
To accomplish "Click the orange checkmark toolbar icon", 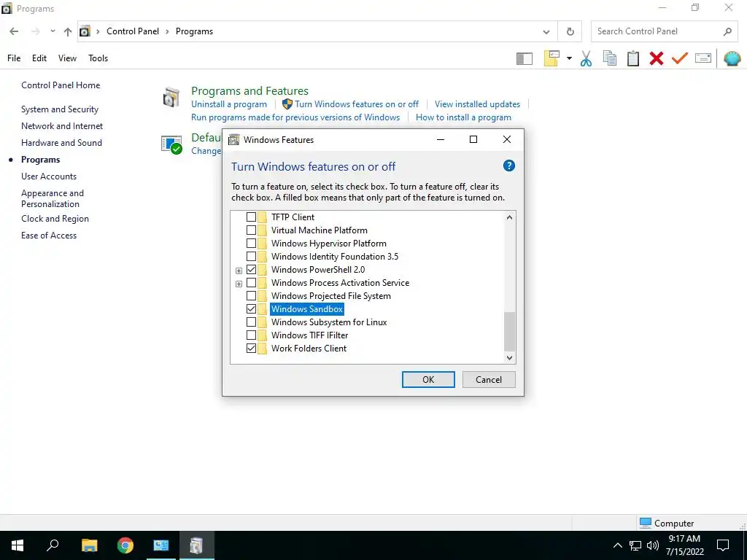I will 680,58.
